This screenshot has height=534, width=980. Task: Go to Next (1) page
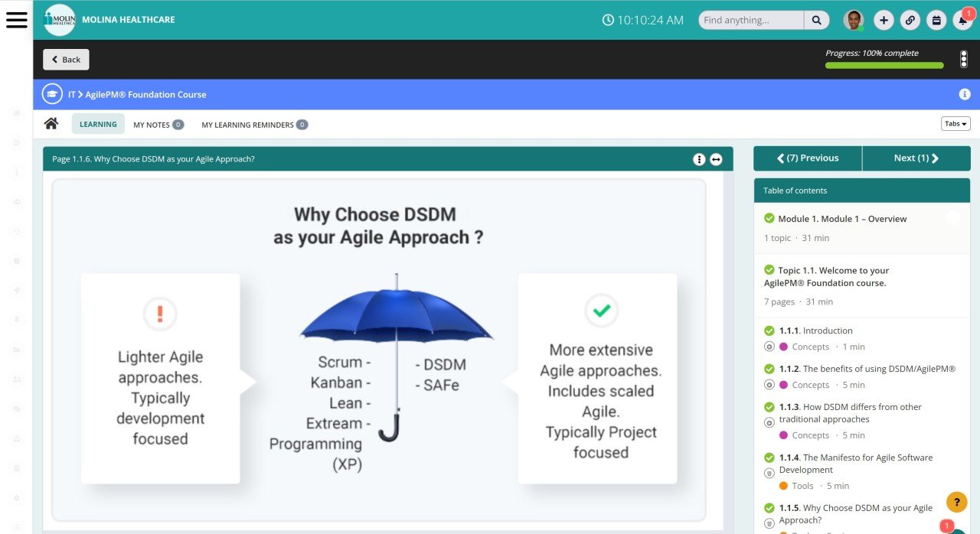tap(916, 158)
